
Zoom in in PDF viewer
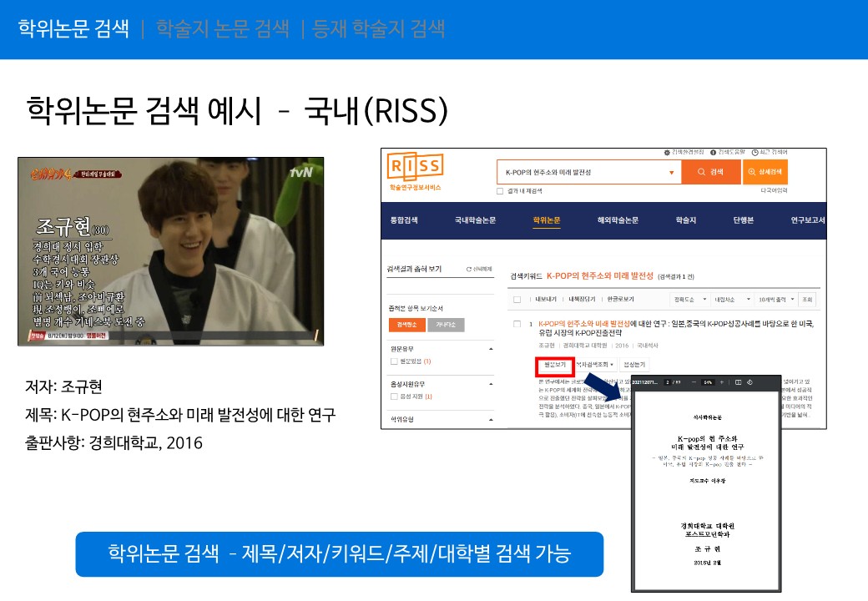[721, 382]
